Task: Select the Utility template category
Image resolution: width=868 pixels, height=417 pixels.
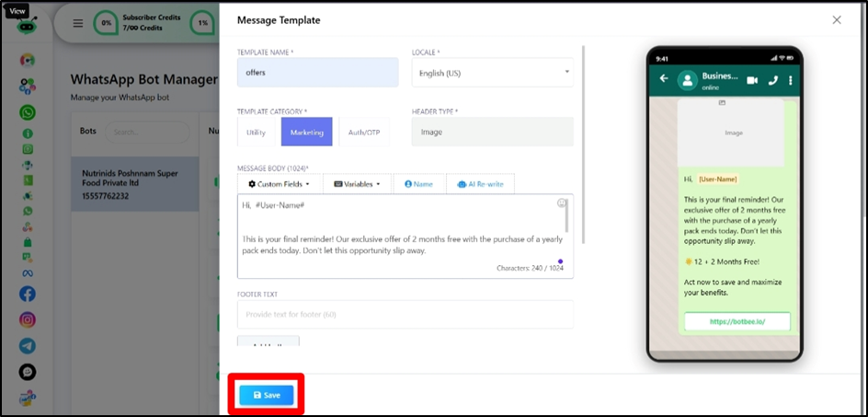Action: pyautogui.click(x=257, y=133)
